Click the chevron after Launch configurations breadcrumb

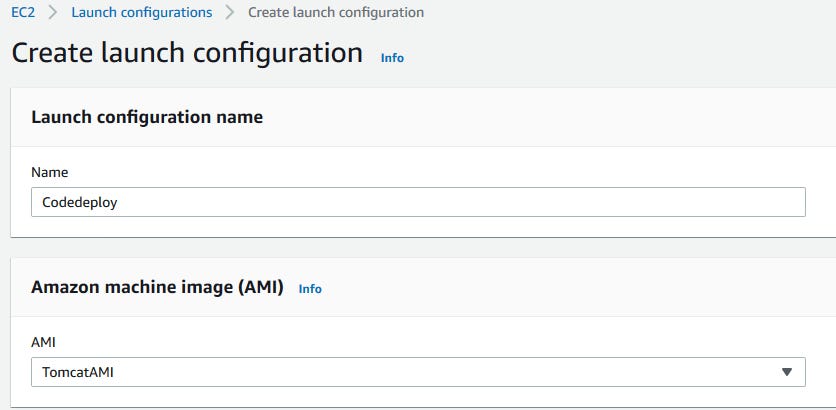pyautogui.click(x=230, y=13)
